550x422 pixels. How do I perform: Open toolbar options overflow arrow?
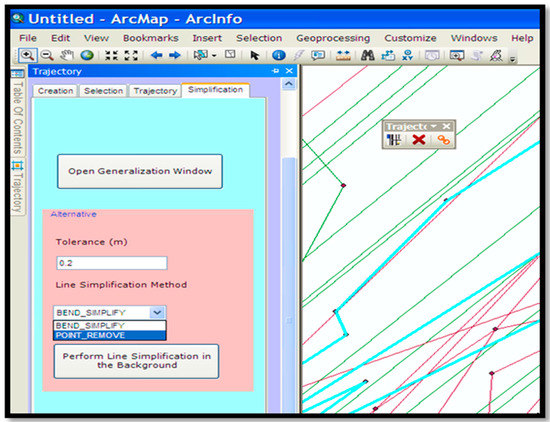(x=513, y=59)
